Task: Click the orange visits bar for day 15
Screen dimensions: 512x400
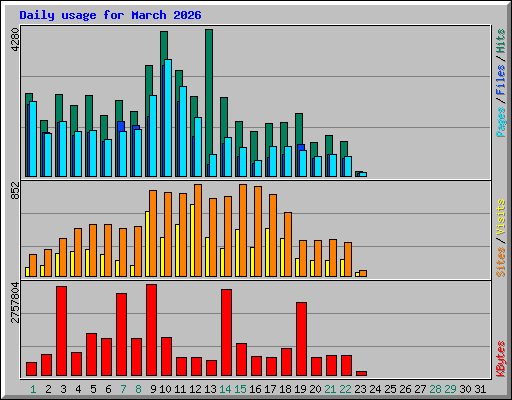Action: [243, 230]
